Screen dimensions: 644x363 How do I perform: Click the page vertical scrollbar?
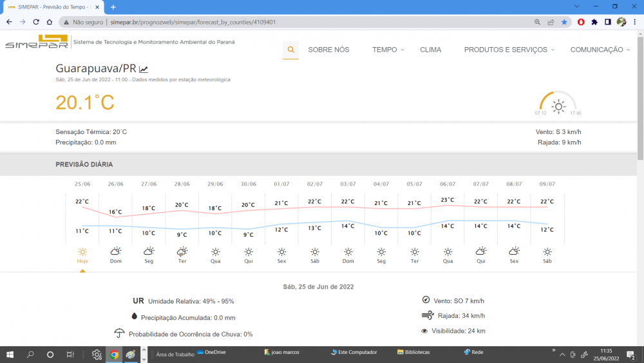coord(640,99)
